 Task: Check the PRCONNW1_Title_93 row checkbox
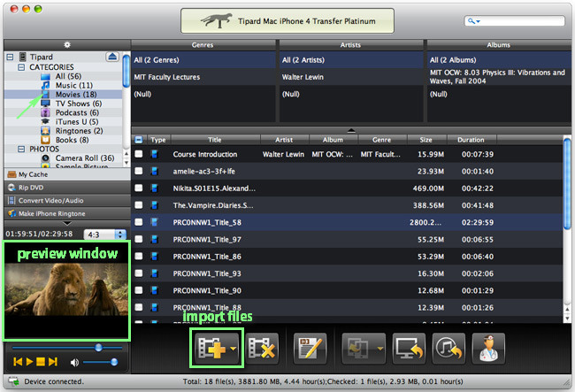coord(139,273)
